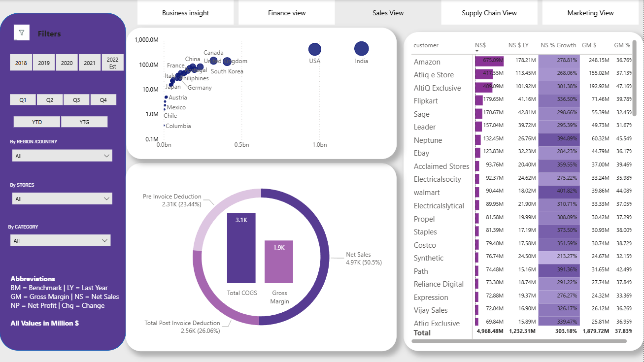
Task: Click the Filters funnel icon
Action: (21, 33)
